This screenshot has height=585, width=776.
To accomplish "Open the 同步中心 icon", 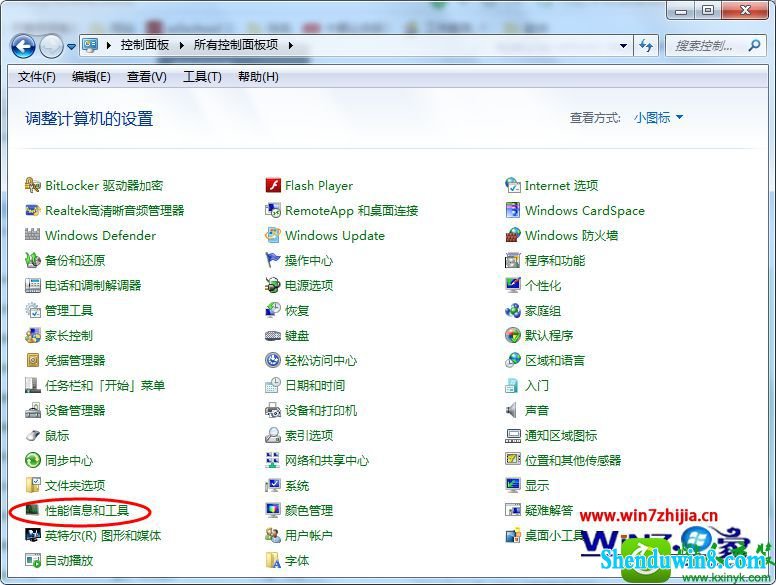I will tap(33, 460).
